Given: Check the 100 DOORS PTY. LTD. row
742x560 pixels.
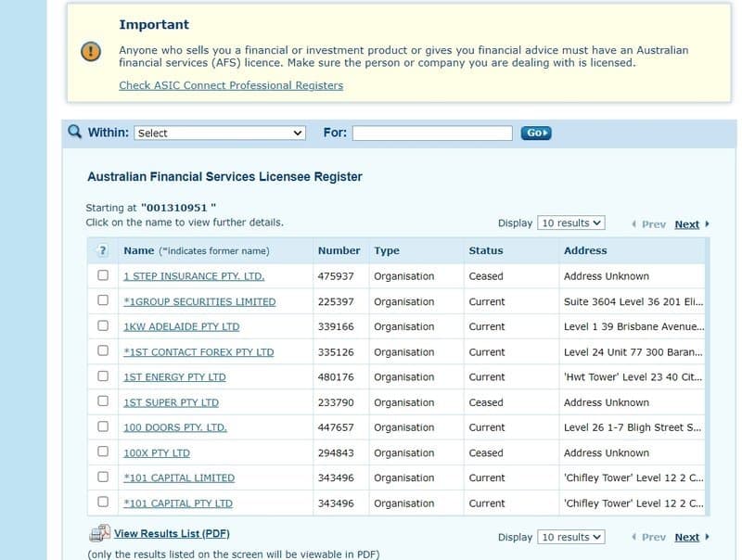Looking at the screenshot, I should tap(103, 426).
